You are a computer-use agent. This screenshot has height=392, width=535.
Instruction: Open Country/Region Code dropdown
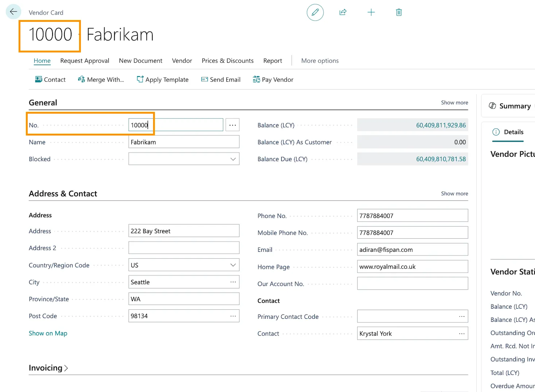[x=233, y=265]
